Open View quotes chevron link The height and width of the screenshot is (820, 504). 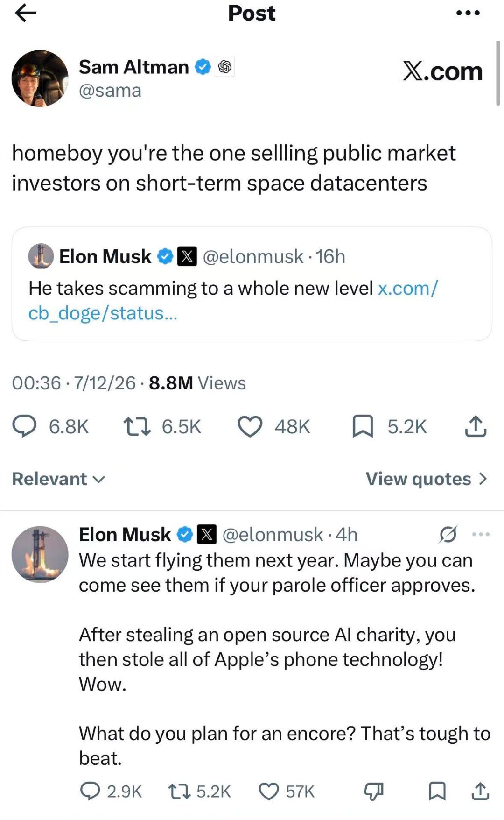[x=427, y=479]
